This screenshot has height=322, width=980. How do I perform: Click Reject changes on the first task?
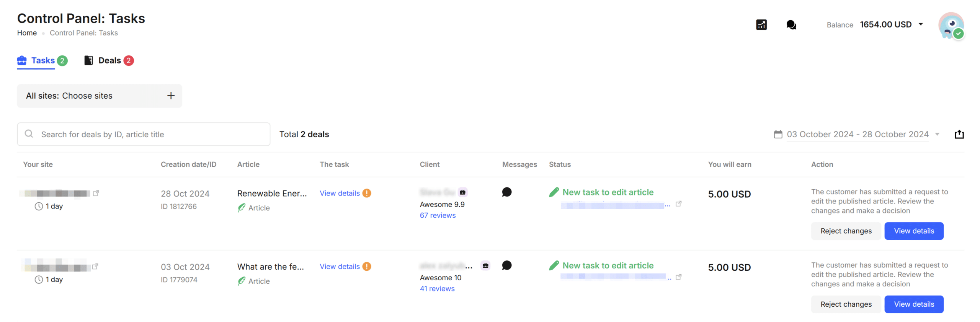[846, 231]
